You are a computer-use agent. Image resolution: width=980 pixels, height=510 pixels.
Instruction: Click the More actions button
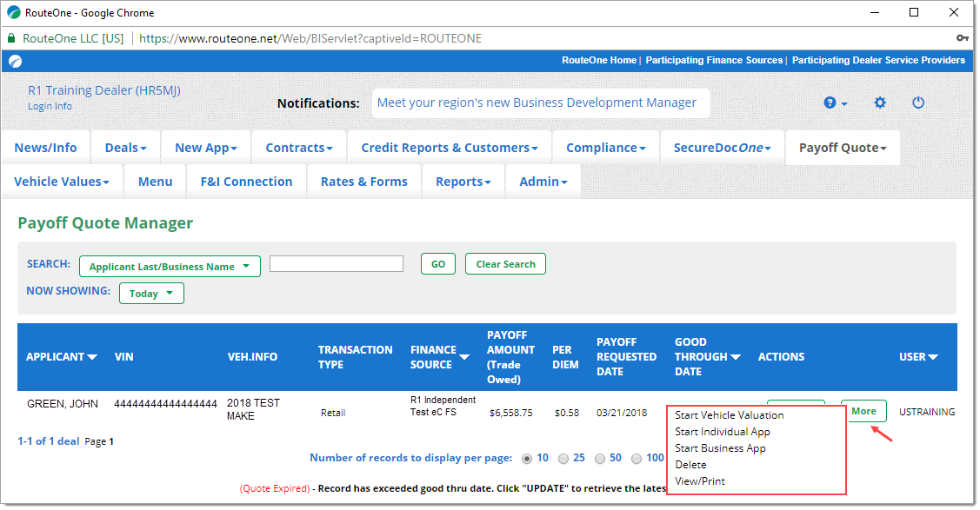[863, 411]
